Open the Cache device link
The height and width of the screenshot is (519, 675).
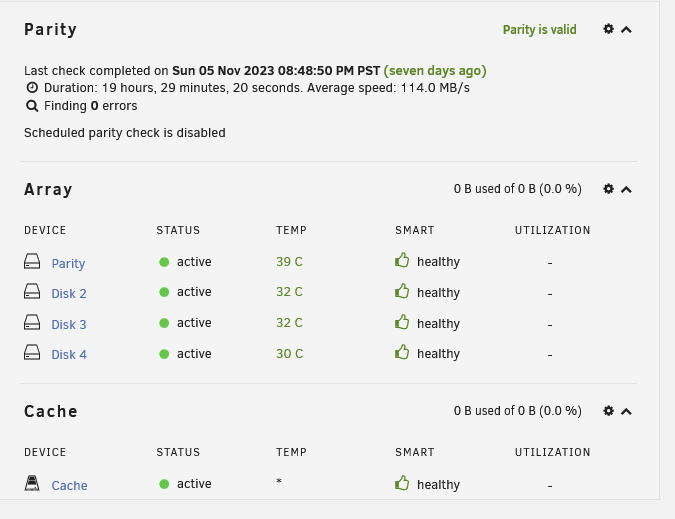[x=69, y=485]
